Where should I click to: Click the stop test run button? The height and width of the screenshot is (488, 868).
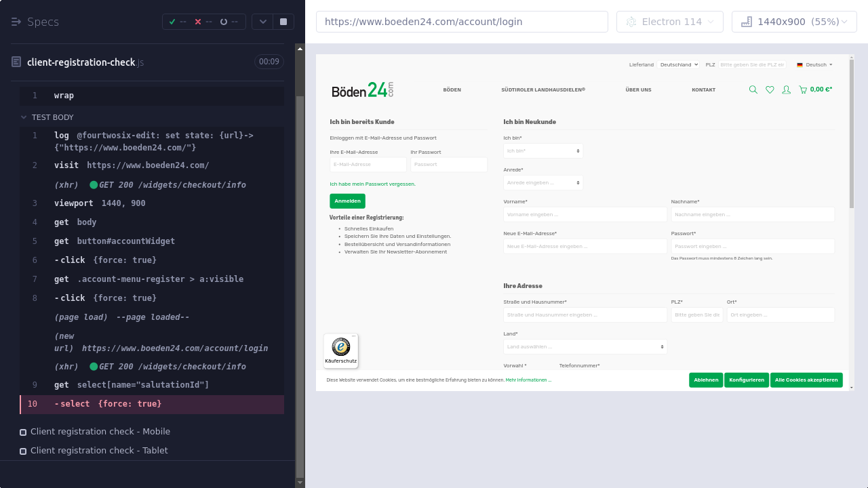tap(283, 22)
